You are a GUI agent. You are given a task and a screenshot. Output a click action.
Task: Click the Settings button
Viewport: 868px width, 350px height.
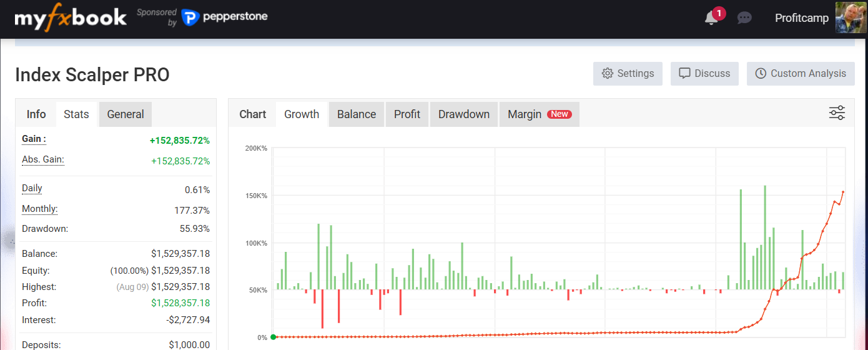pyautogui.click(x=628, y=74)
